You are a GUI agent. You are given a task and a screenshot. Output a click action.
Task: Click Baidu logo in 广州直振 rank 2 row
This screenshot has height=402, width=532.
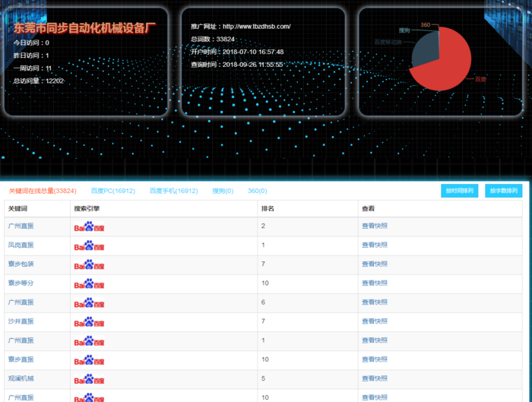pos(89,226)
